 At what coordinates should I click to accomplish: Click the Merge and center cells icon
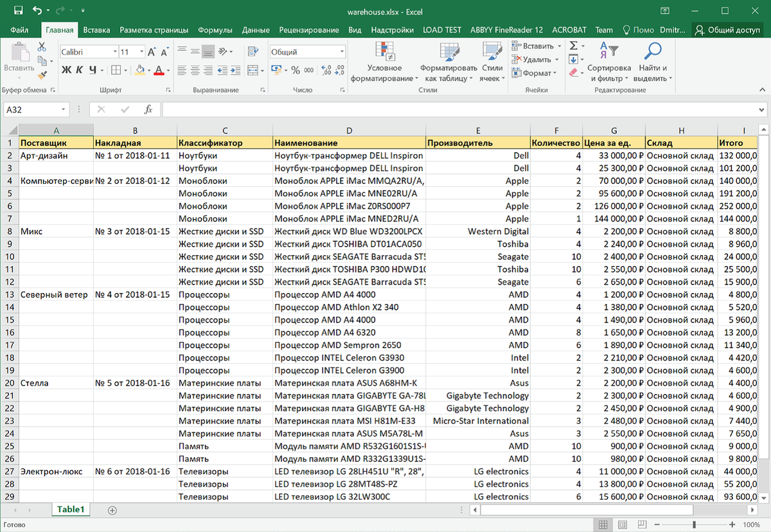click(253, 70)
